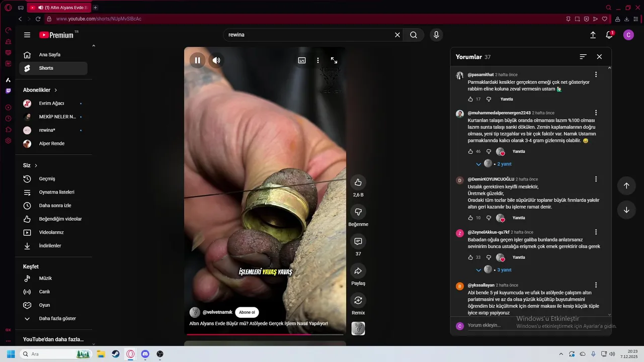Open the YouTube upload/create icon
The width and height of the screenshot is (644, 362).
(593, 35)
